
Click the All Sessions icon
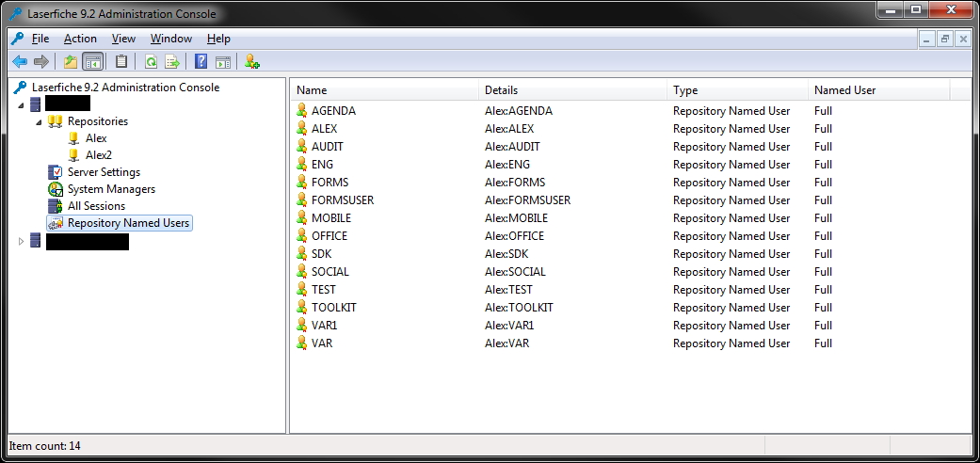(x=56, y=205)
